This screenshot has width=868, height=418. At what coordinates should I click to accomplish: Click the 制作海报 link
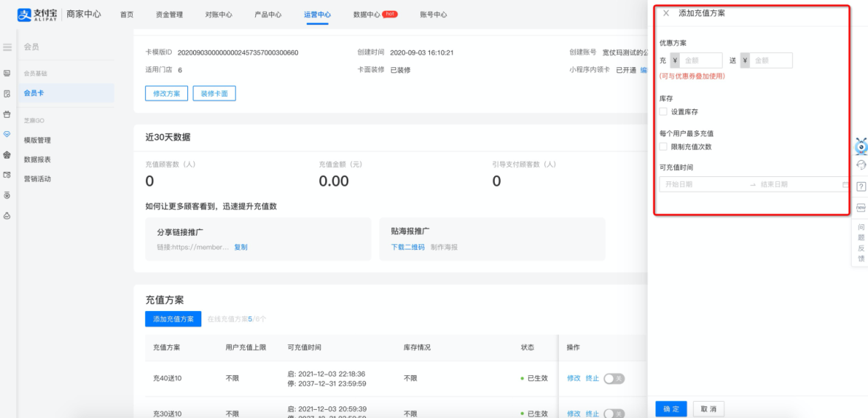pyautogui.click(x=444, y=247)
